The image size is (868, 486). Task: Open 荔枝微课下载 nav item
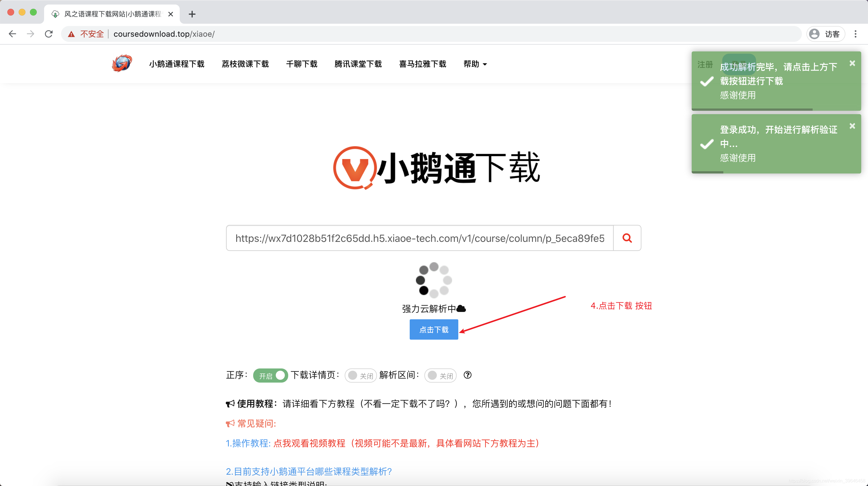245,64
